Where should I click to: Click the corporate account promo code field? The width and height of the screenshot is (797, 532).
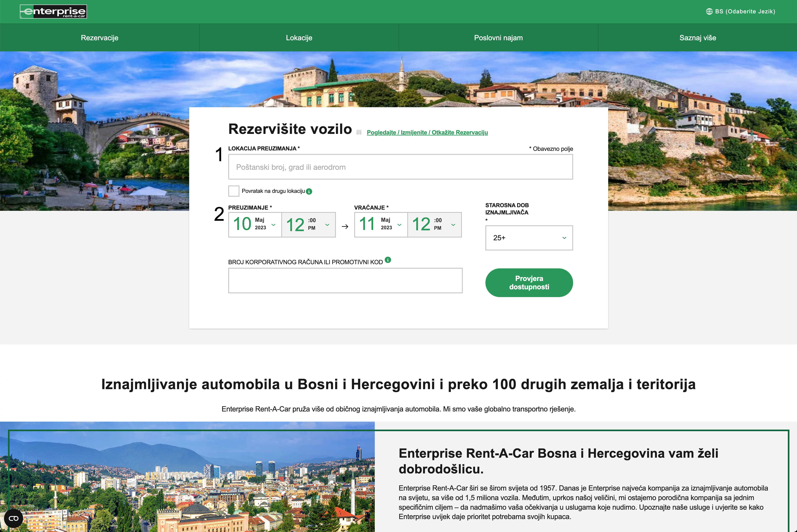(x=345, y=281)
